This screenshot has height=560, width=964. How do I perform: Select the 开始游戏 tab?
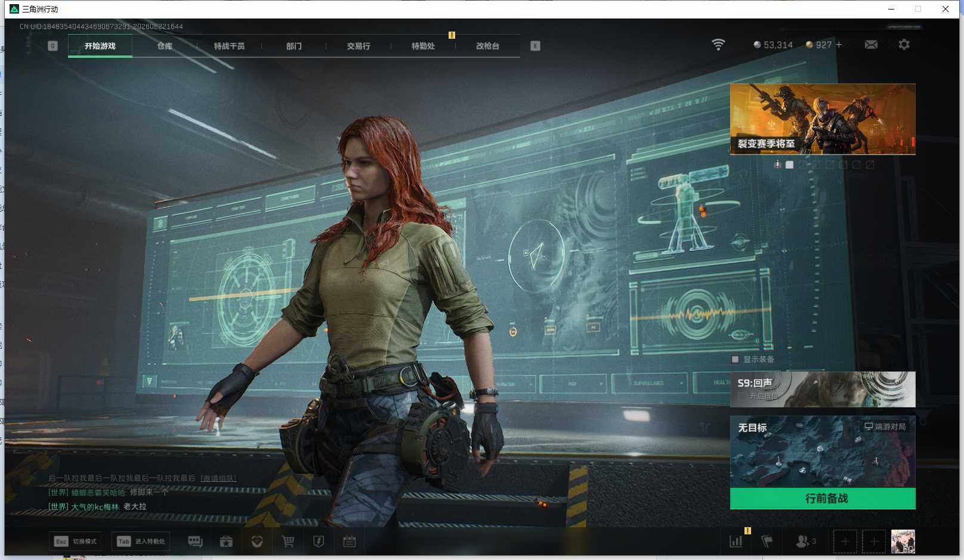coord(100,46)
